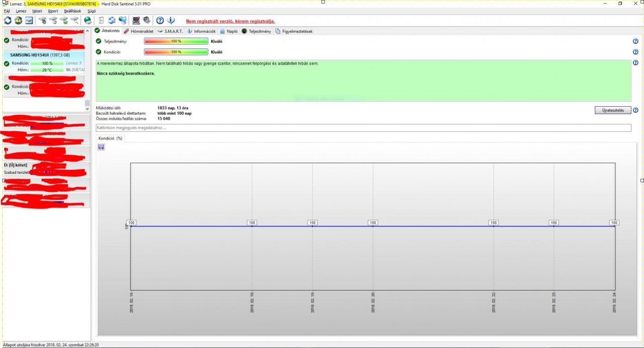Click the 2018. 02. 16 chart data point
644x348 pixels.
(131, 223)
